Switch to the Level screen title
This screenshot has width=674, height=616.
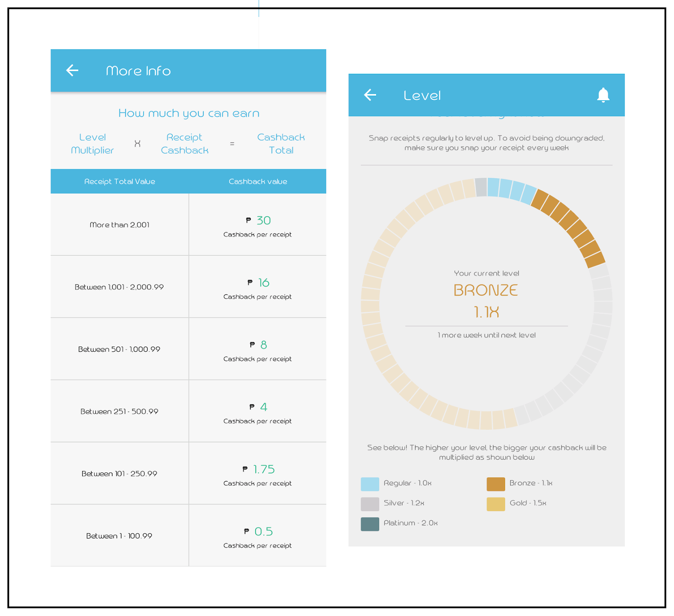[x=422, y=95]
